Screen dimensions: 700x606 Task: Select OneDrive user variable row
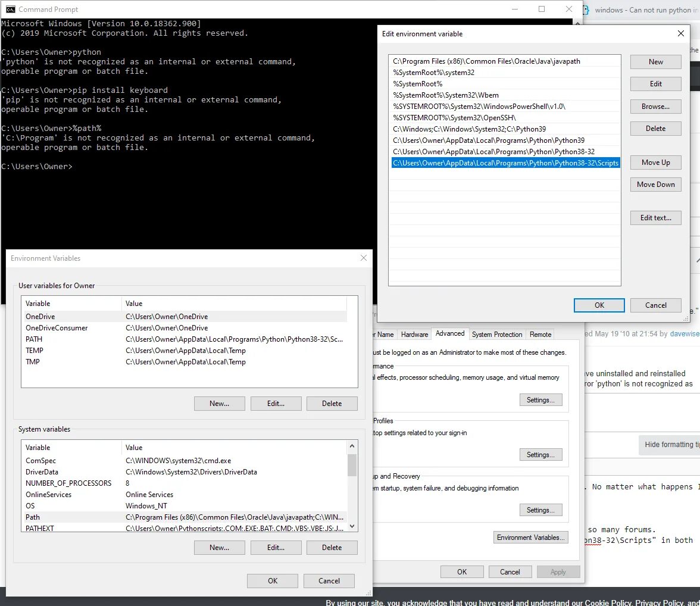[185, 317]
